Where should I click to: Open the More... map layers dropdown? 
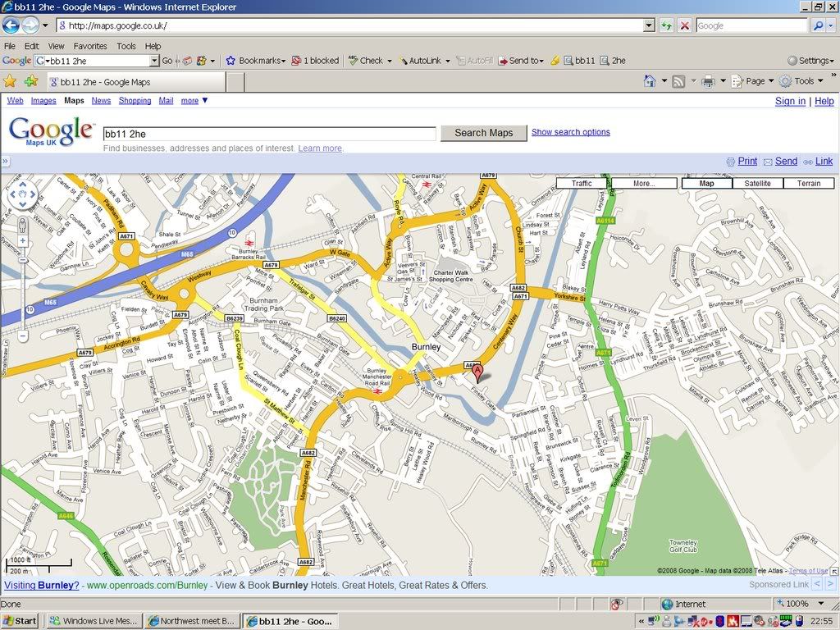[644, 183]
